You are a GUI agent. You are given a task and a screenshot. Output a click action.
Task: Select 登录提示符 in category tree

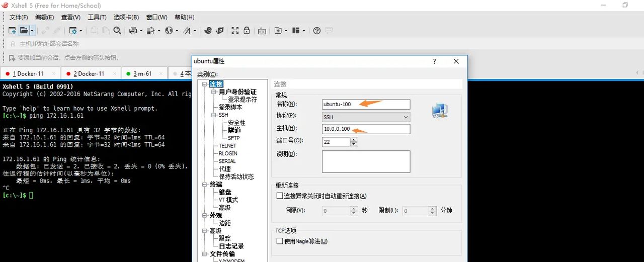click(x=243, y=100)
